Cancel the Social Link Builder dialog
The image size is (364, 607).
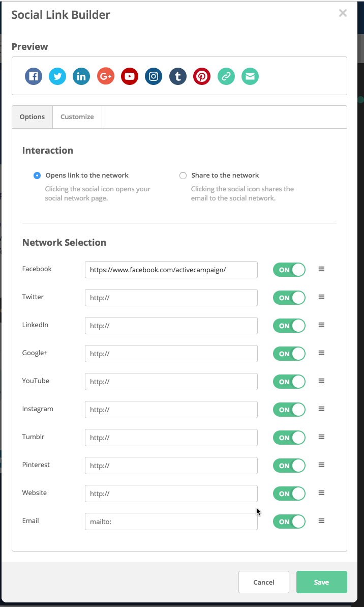(263, 582)
